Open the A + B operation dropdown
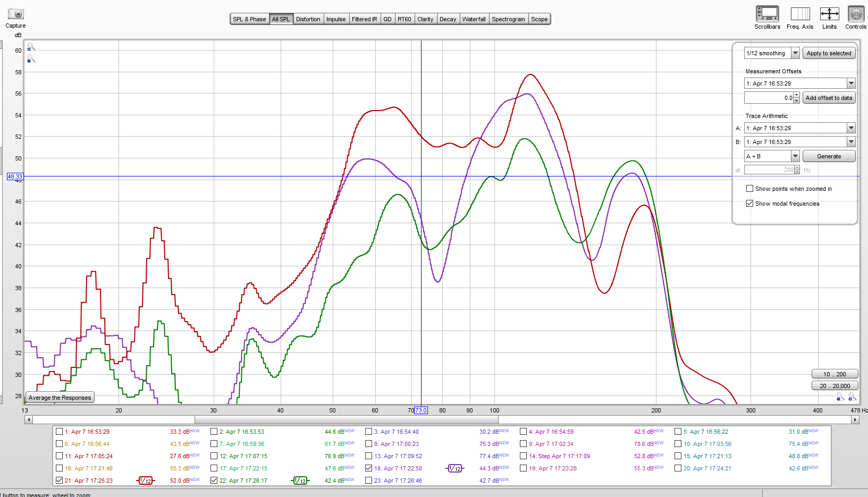Image resolution: width=868 pixels, height=497 pixels. pyautogui.click(x=795, y=156)
